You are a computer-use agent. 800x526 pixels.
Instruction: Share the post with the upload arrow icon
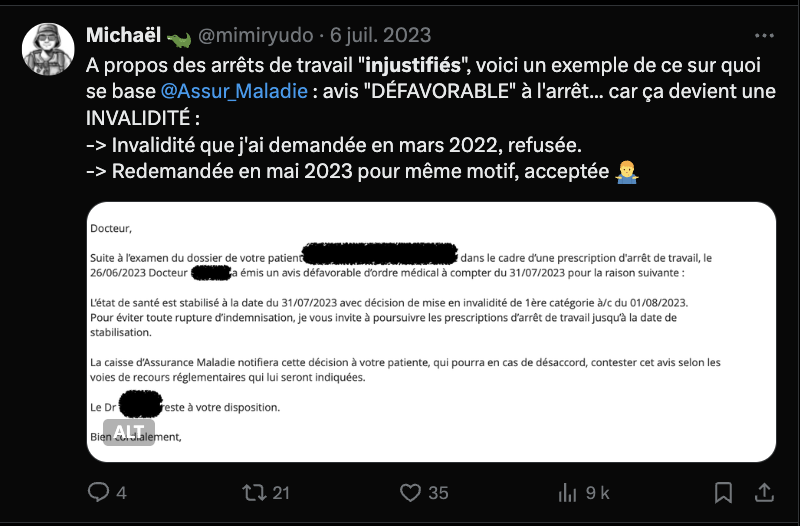point(764,493)
